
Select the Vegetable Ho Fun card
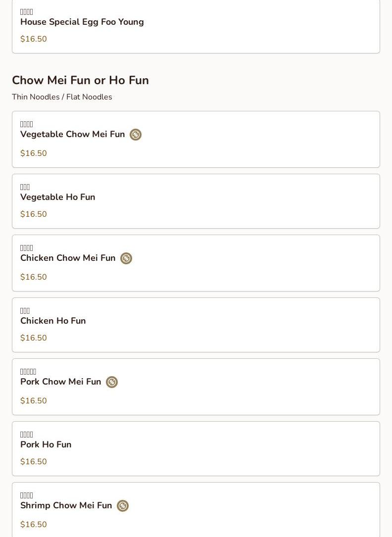click(196, 201)
